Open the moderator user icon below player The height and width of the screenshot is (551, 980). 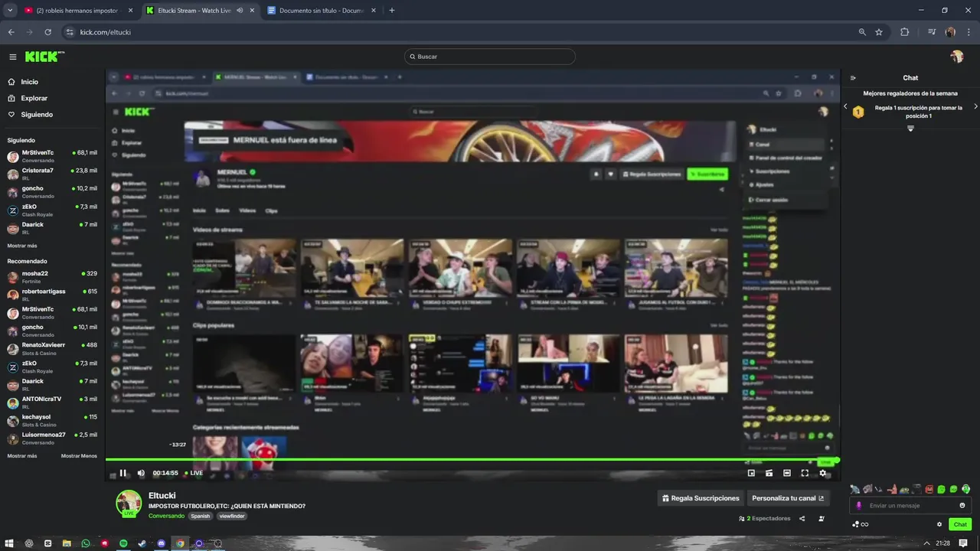822,518
